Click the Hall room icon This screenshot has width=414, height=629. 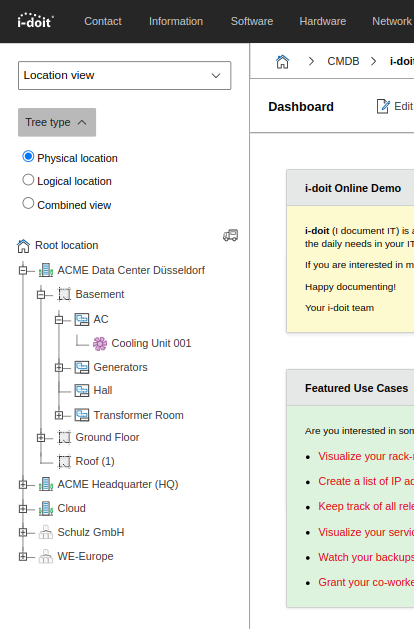click(82, 391)
